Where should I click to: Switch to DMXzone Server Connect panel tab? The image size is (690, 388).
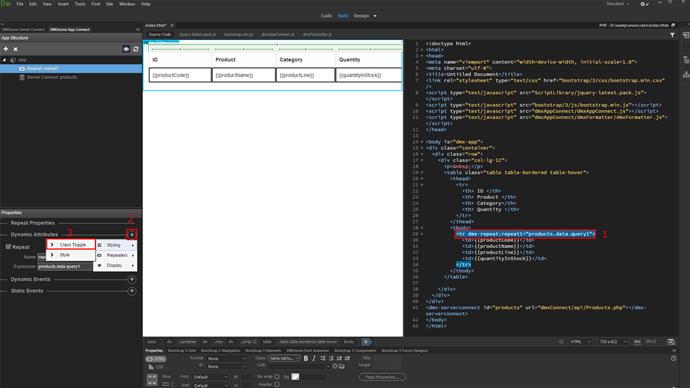click(23, 29)
